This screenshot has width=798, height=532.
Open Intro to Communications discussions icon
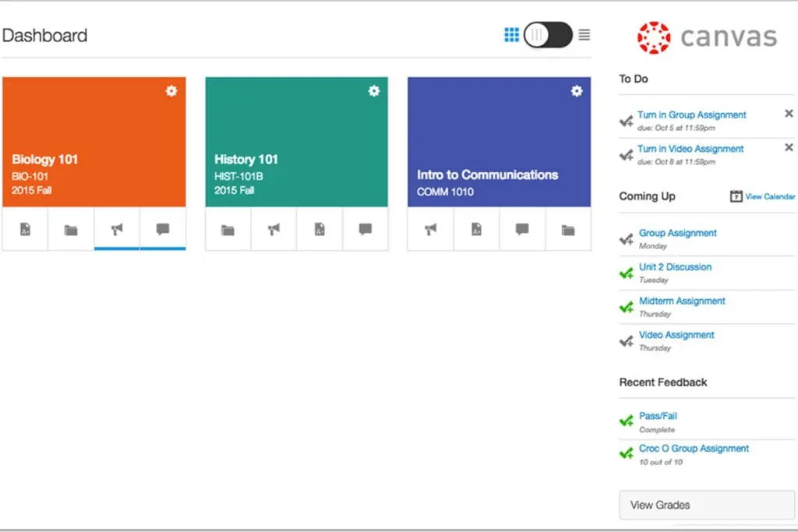point(522,229)
